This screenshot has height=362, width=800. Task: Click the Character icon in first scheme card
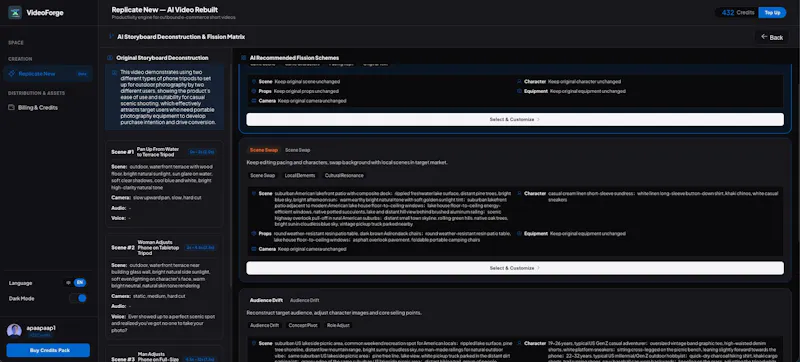tap(519, 82)
